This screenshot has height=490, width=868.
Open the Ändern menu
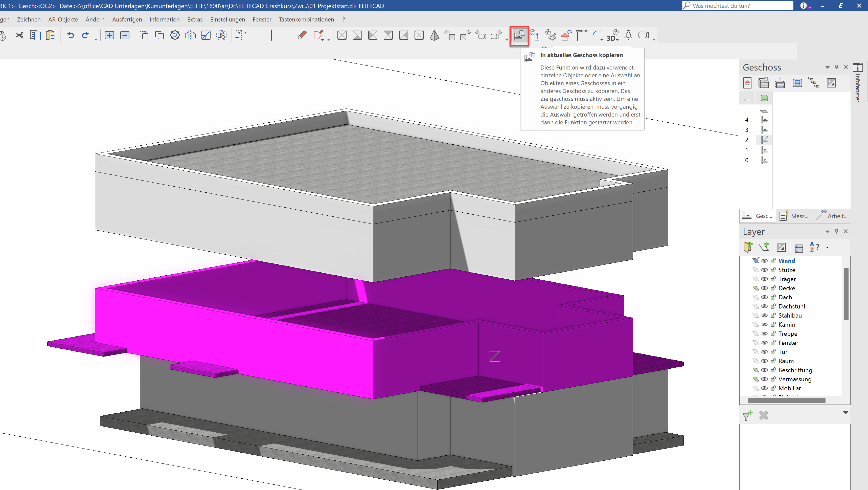[x=95, y=19]
